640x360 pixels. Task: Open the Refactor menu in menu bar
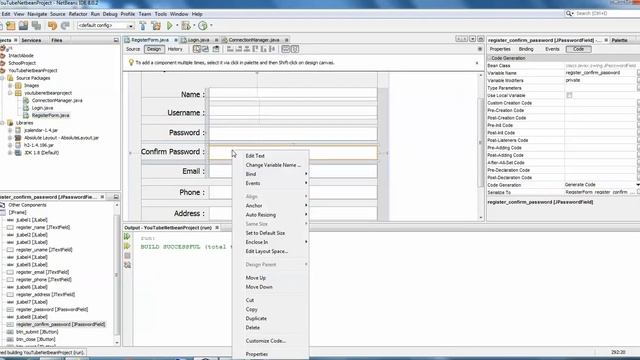(x=78, y=14)
